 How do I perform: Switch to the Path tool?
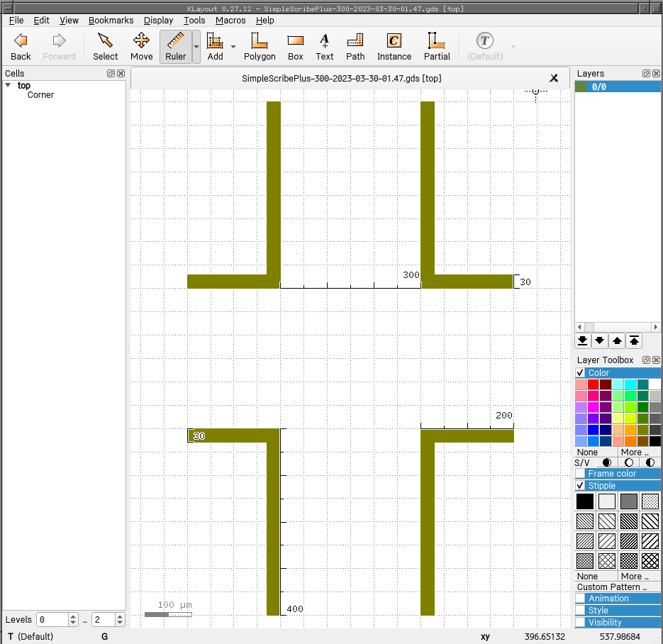pos(355,47)
